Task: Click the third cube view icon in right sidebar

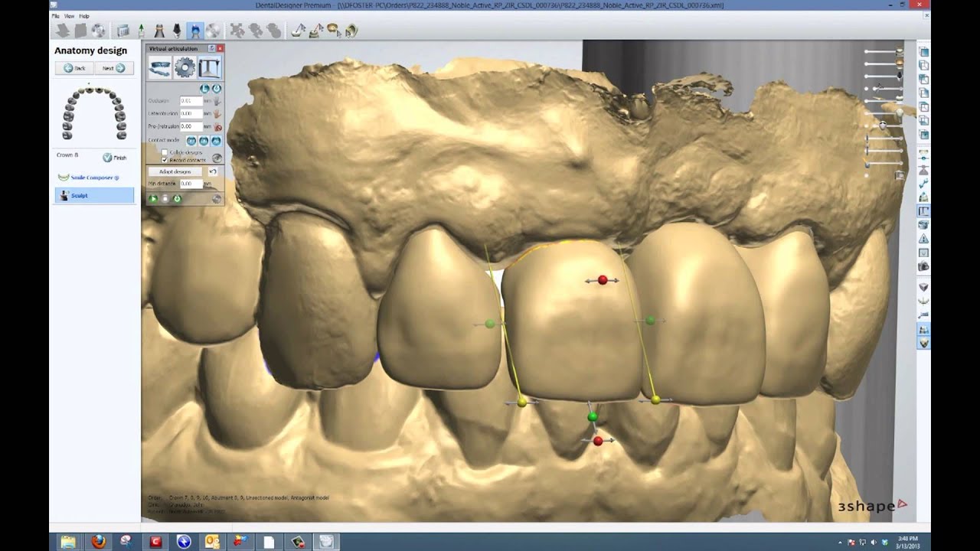Action: [x=923, y=80]
